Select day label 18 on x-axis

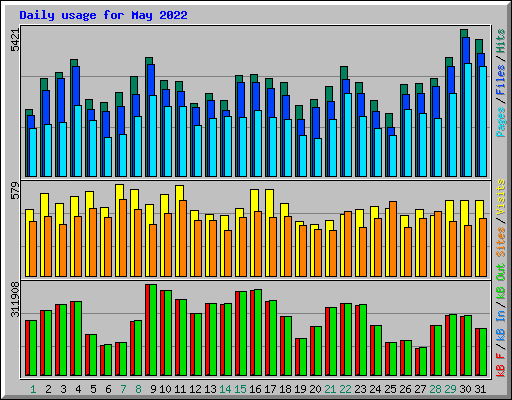pyautogui.click(x=285, y=389)
